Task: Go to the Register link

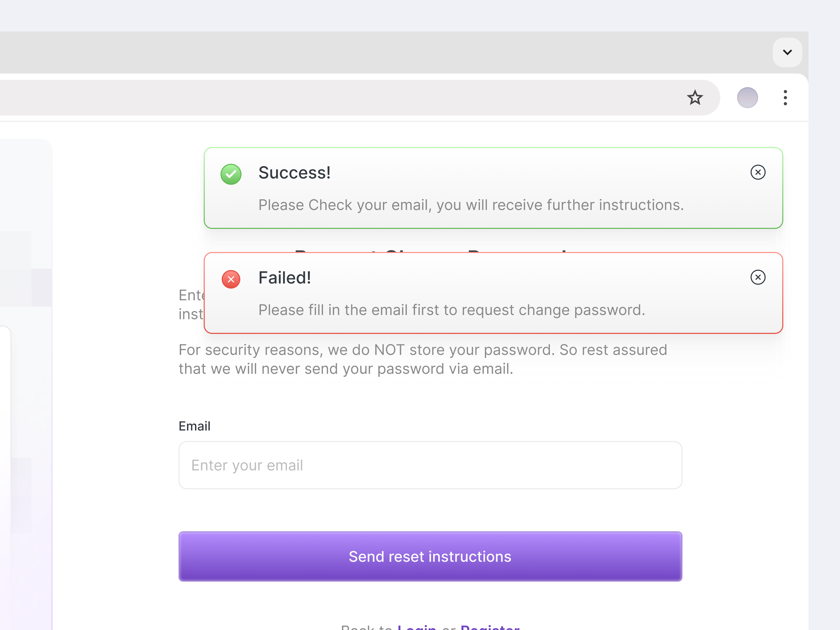Action: point(490,627)
